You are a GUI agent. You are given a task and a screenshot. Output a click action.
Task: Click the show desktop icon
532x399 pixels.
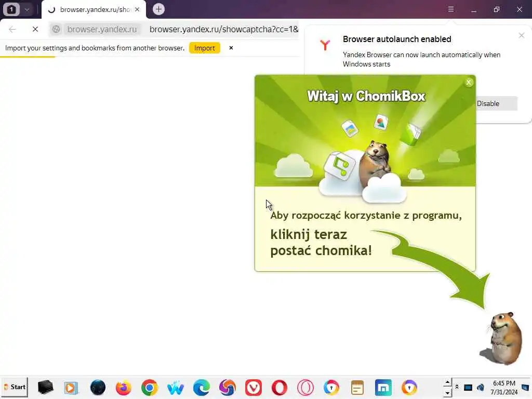(525, 388)
